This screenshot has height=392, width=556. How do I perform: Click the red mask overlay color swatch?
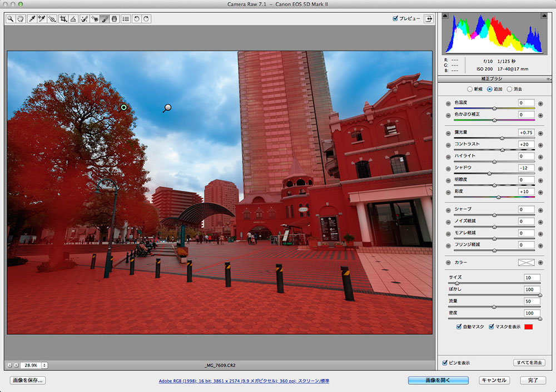click(528, 327)
